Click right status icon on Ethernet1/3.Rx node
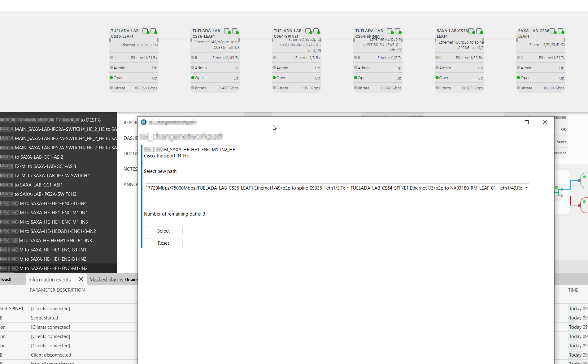 pos(316,31)
